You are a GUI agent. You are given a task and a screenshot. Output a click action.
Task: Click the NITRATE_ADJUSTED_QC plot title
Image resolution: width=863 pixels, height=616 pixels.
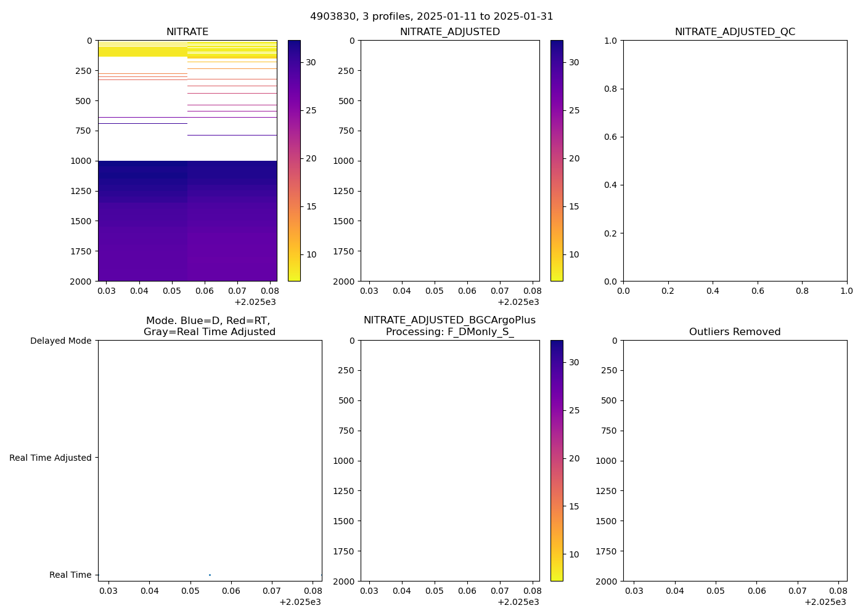click(x=735, y=32)
